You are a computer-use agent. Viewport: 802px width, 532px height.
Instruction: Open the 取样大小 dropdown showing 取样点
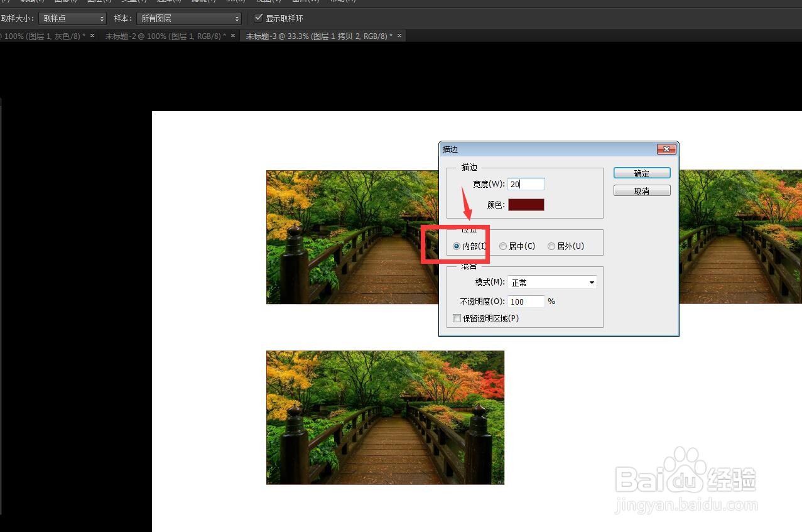[72, 19]
